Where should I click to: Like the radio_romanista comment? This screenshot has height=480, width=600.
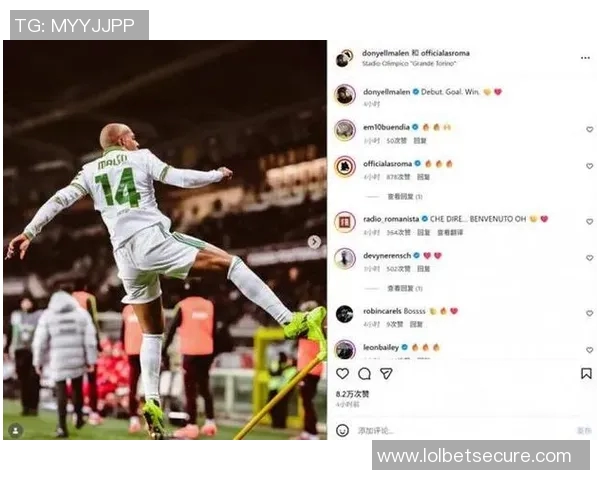pyautogui.click(x=590, y=221)
